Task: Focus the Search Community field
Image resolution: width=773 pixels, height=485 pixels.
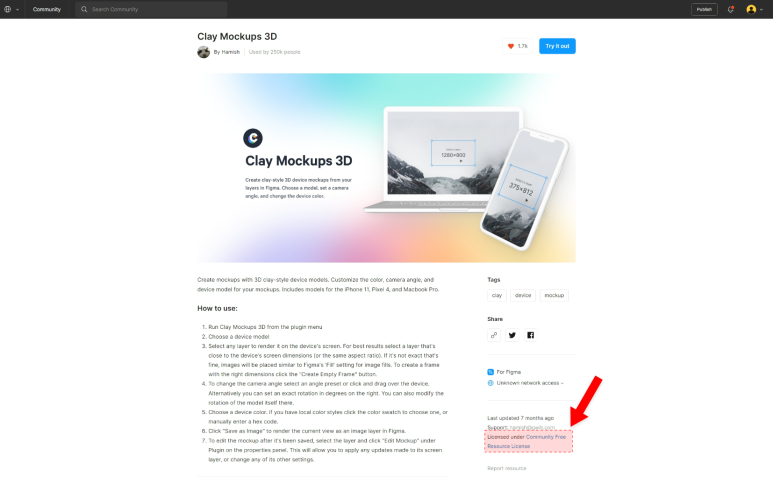Action: point(151,9)
